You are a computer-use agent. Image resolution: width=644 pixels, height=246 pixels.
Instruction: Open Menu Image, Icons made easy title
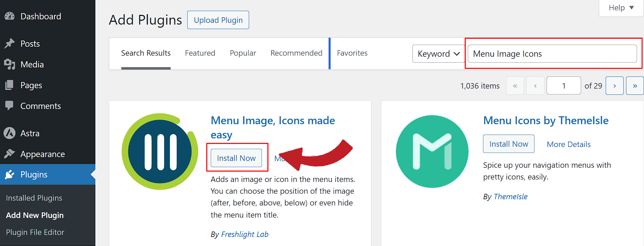tap(273, 127)
